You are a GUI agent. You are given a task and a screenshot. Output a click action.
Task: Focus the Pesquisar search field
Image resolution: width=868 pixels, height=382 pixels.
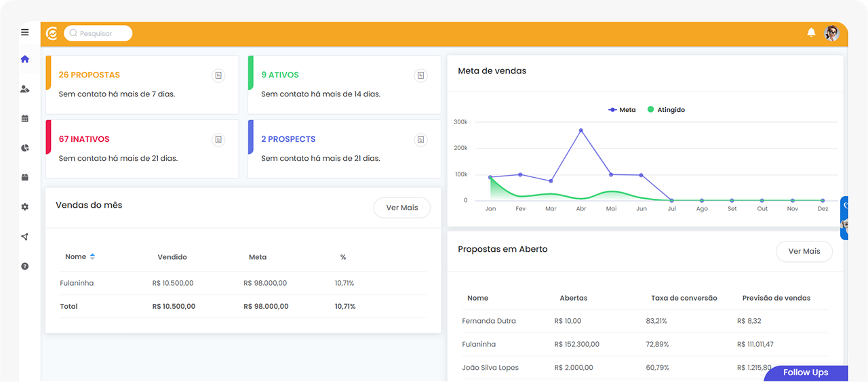(x=98, y=33)
